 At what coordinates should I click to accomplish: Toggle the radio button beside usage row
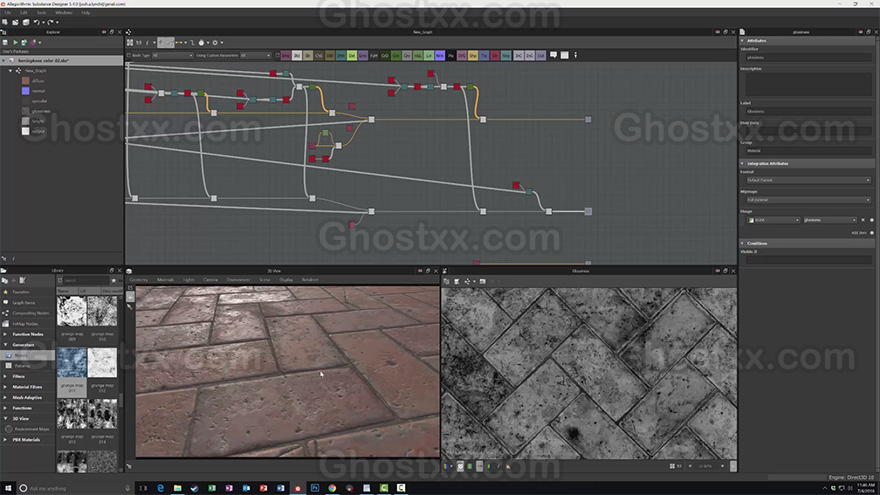point(872,220)
